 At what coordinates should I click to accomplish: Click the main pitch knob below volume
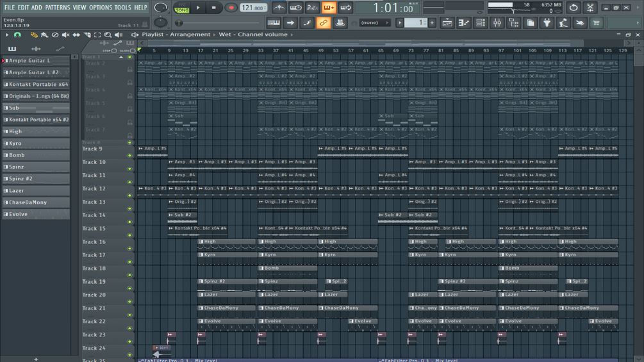click(x=160, y=23)
